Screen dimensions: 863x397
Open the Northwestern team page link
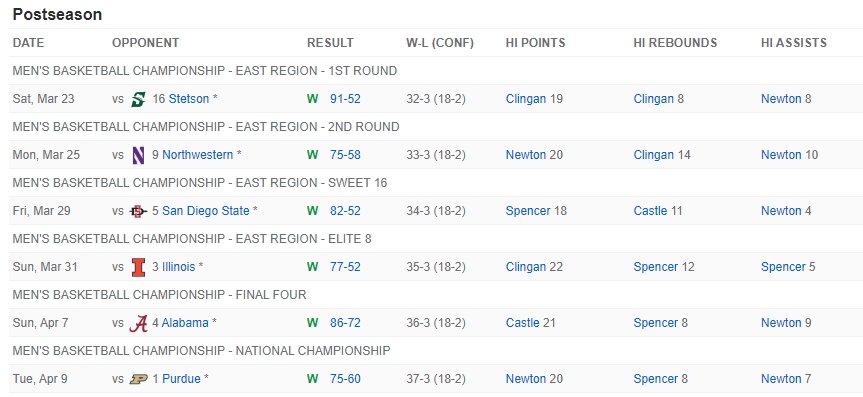(198, 155)
